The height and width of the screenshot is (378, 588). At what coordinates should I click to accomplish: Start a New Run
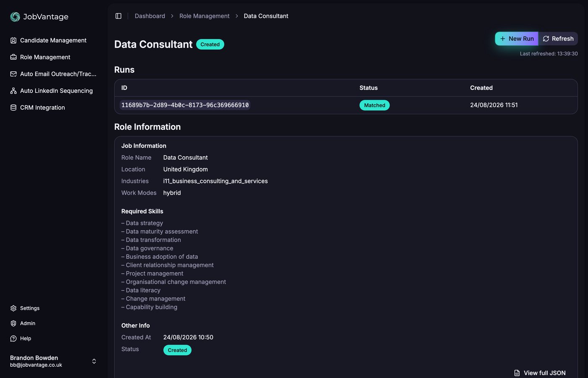tap(517, 39)
